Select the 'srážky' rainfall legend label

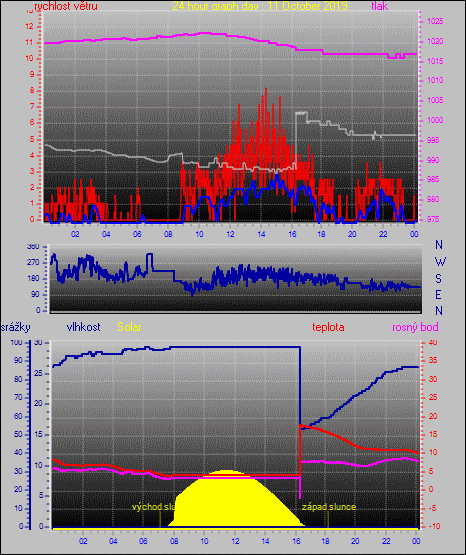point(15,327)
